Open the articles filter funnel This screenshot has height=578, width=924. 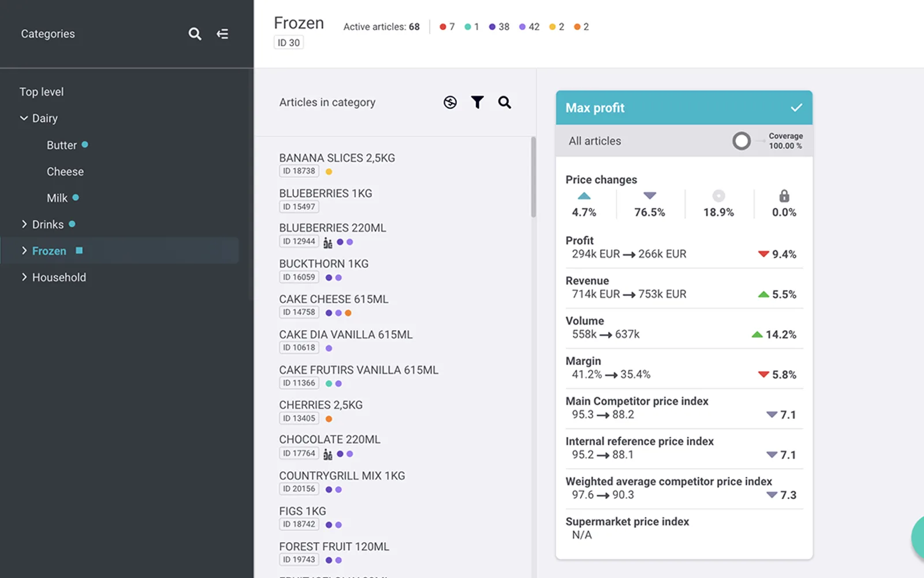tap(477, 102)
